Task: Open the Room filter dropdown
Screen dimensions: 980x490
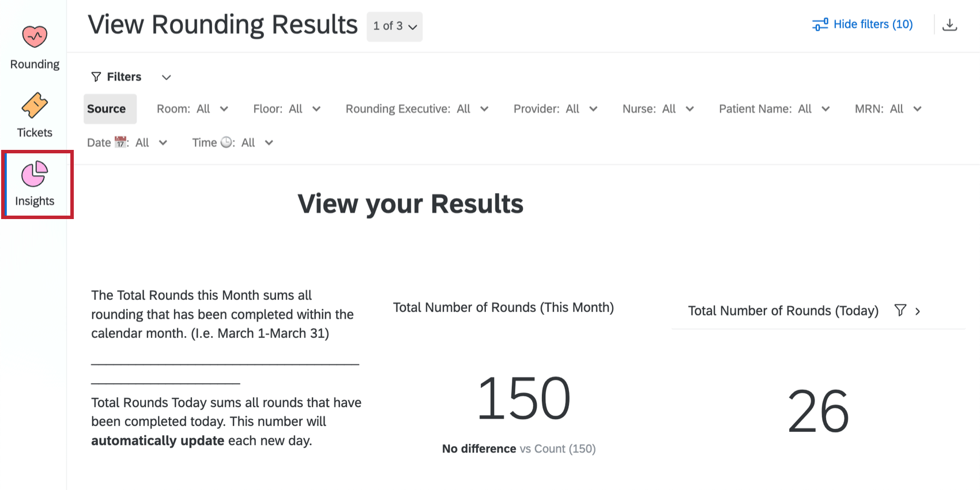Action: click(x=193, y=109)
